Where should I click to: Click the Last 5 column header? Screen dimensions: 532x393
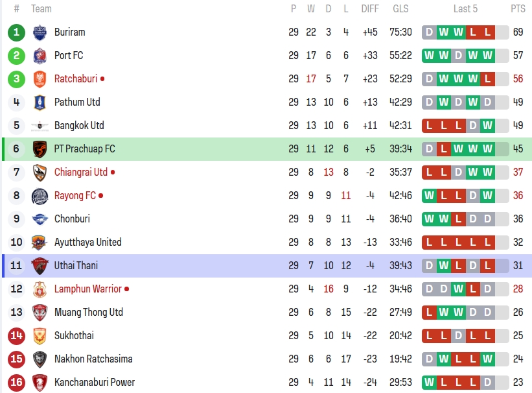pos(465,8)
